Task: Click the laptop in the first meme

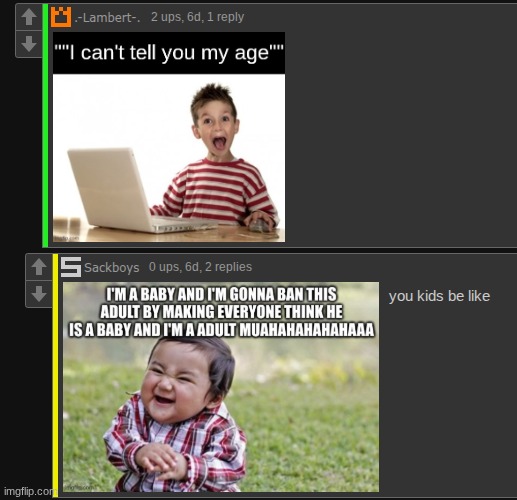Action: coord(138,191)
